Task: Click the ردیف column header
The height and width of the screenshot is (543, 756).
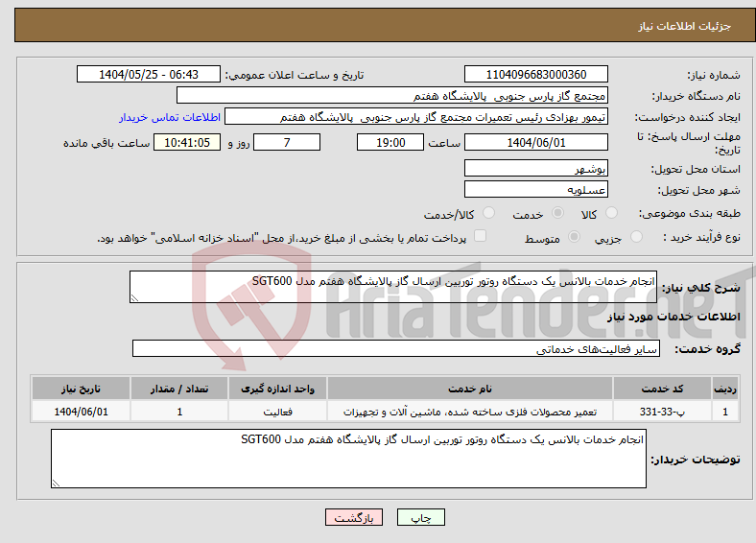Action: [725, 389]
